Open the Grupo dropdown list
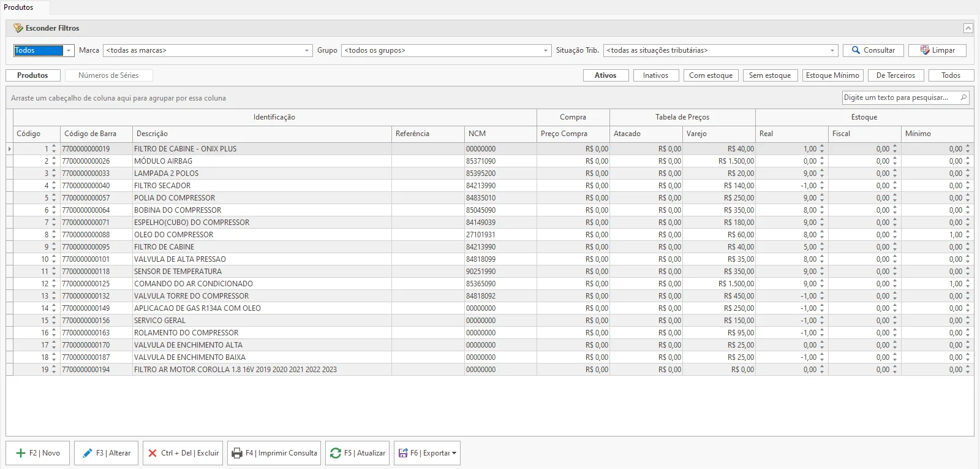 pos(546,50)
